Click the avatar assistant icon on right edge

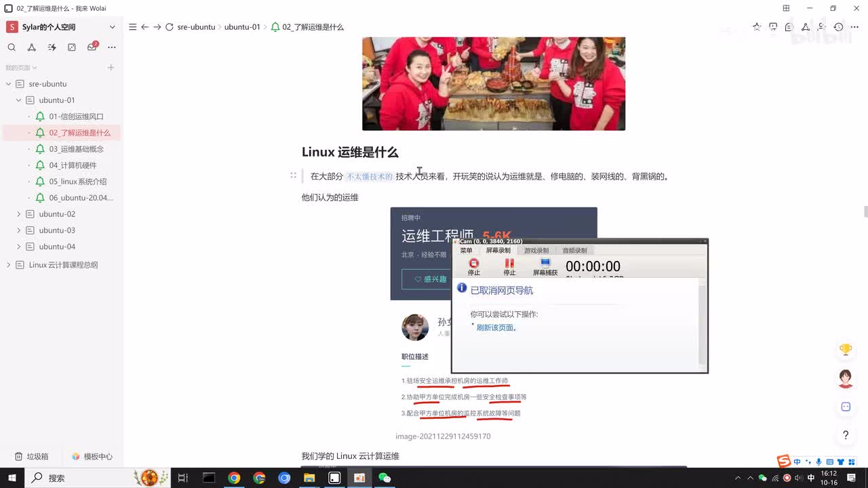[846, 378]
